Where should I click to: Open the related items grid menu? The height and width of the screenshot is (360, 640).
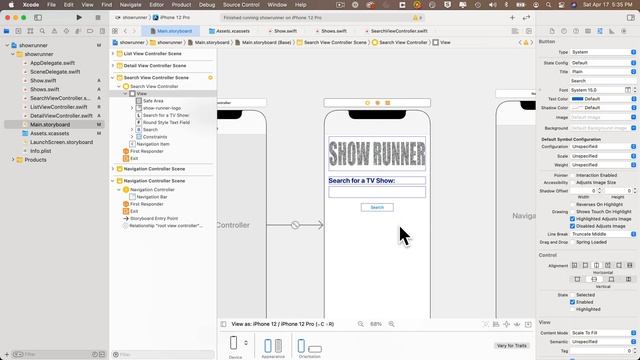click(115, 31)
